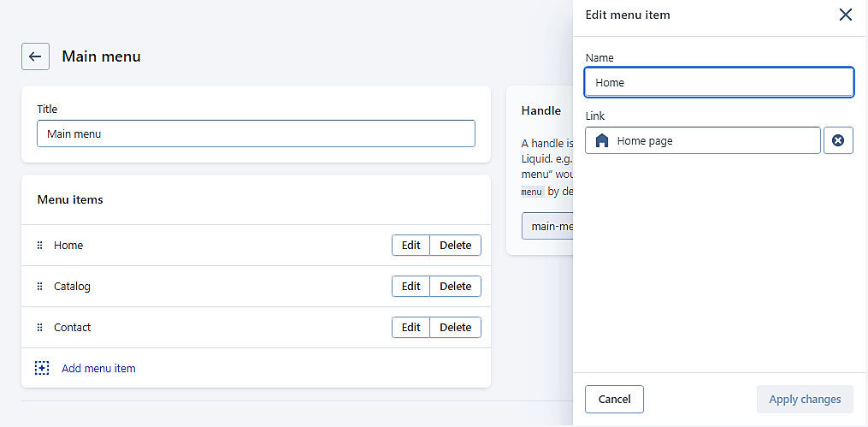
Task: Grab the Home item drag handle
Action: (39, 246)
